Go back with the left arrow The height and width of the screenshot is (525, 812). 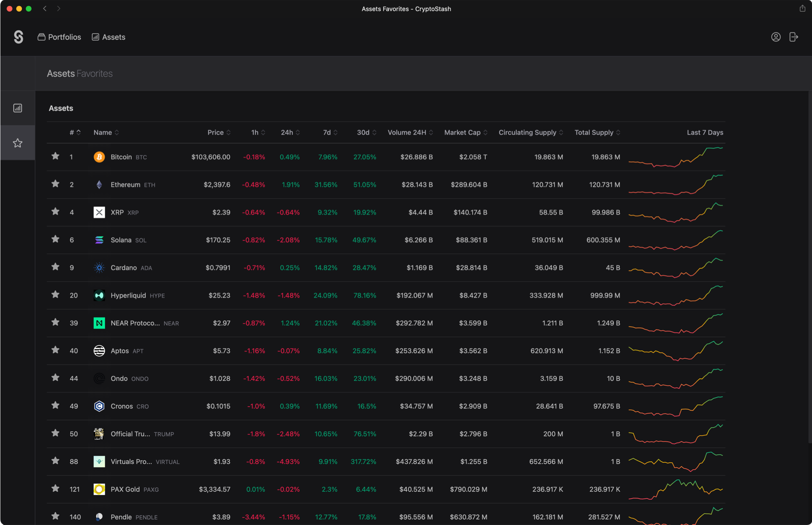tap(45, 9)
